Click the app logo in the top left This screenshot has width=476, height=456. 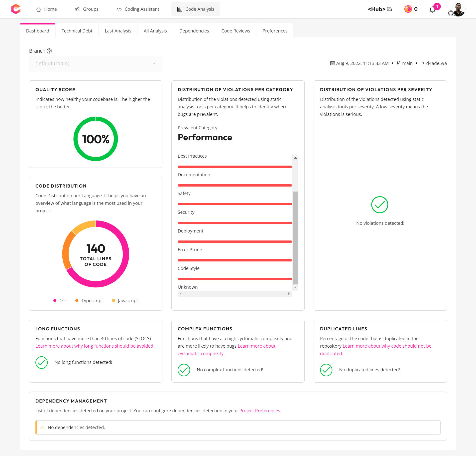[16, 9]
